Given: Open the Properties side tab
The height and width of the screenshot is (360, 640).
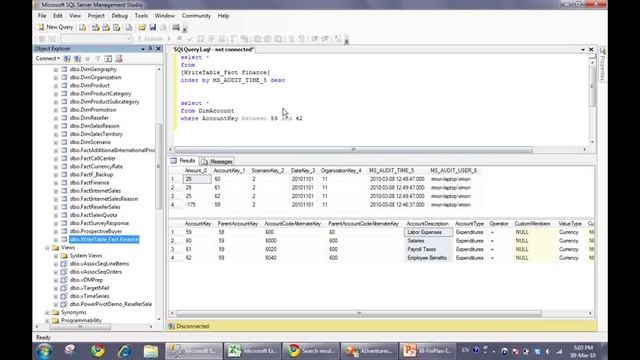Looking at the screenshot, I should coord(603,64).
